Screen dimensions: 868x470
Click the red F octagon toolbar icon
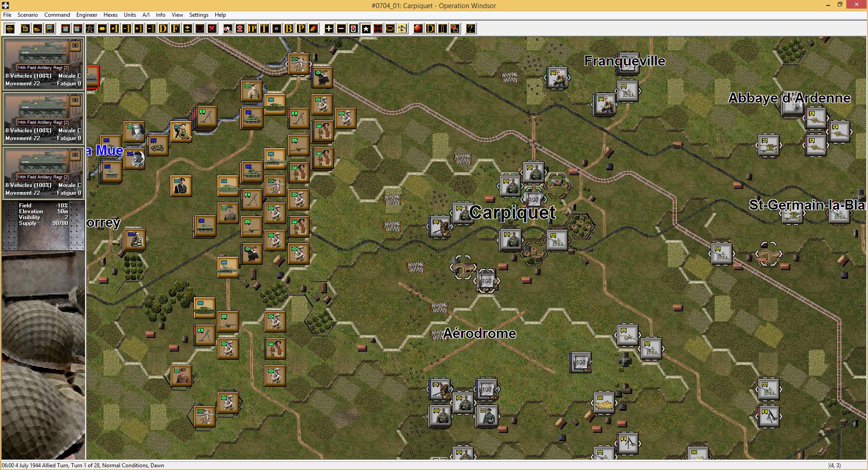coord(418,29)
